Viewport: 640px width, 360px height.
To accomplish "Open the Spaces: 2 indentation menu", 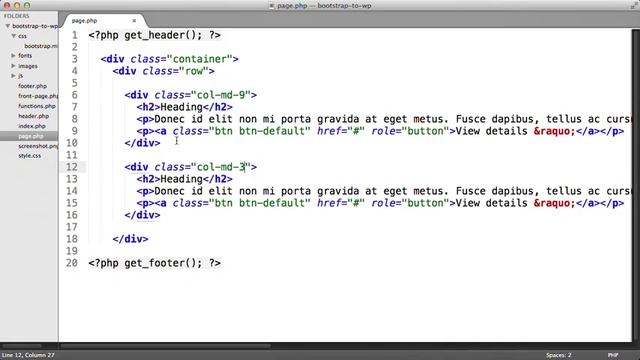I will pyautogui.click(x=558, y=355).
